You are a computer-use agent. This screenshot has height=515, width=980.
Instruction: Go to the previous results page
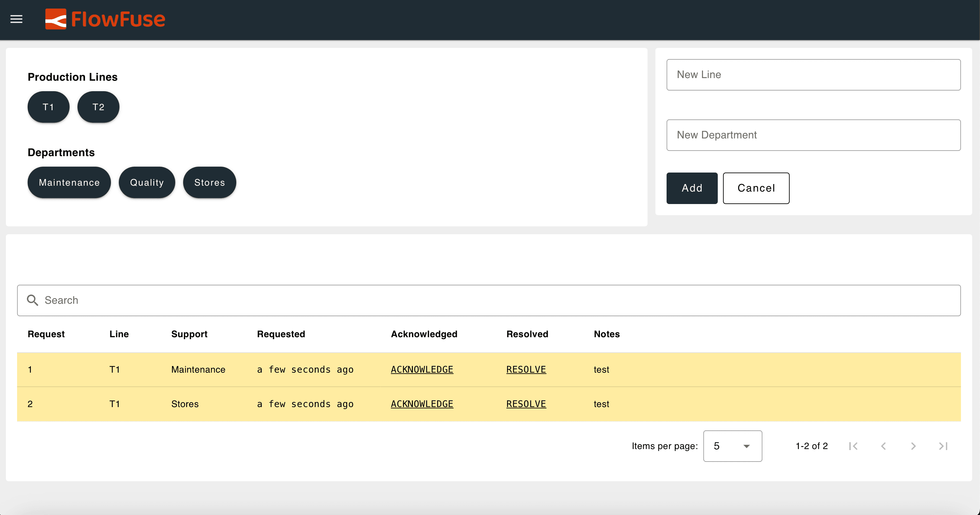pos(883,446)
